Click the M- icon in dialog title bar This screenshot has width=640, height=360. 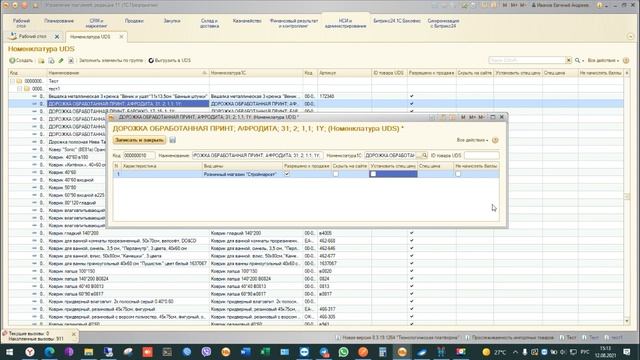tap(482, 117)
